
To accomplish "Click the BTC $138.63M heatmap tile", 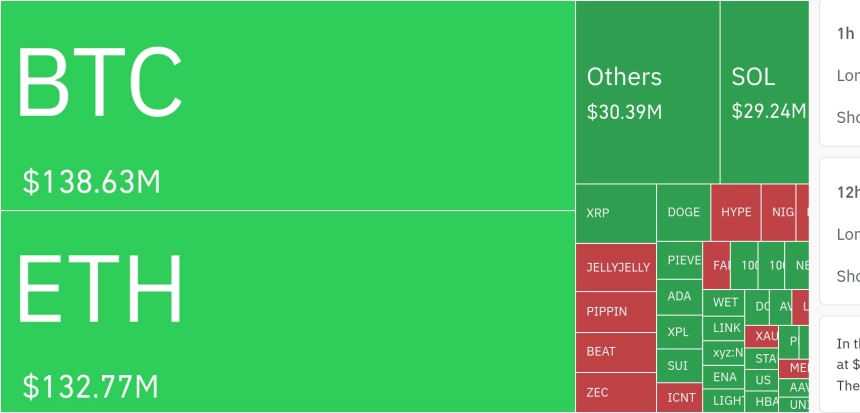I will pos(288,105).
